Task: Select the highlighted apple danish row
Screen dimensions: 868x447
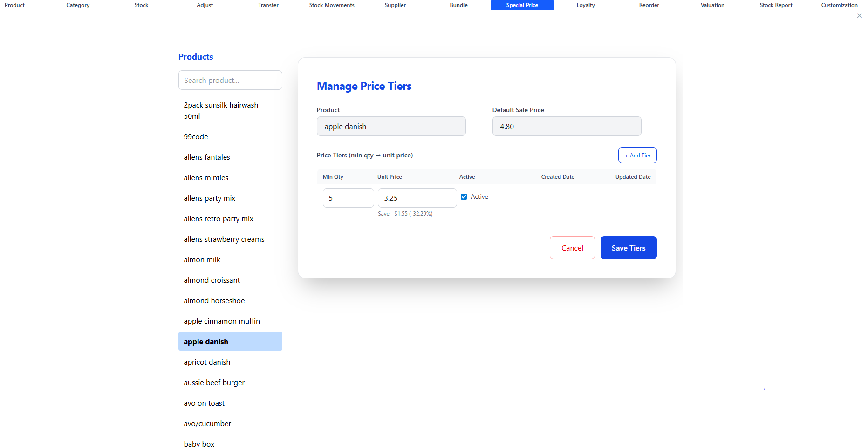Action: (x=230, y=341)
